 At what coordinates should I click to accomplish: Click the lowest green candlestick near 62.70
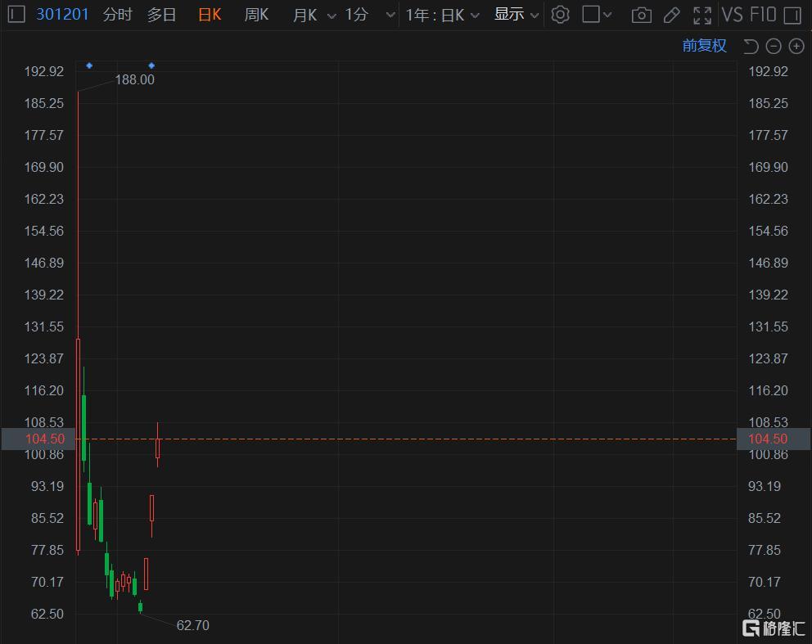[140, 607]
